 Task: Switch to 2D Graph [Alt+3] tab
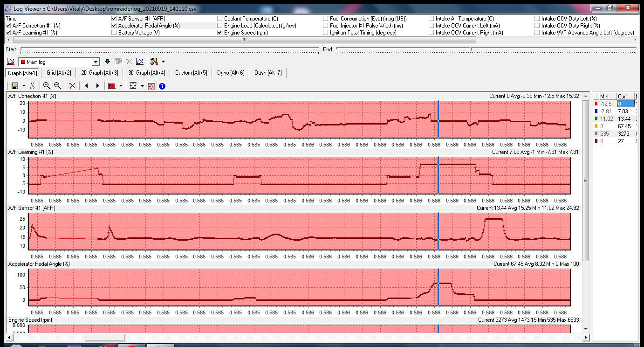100,73
